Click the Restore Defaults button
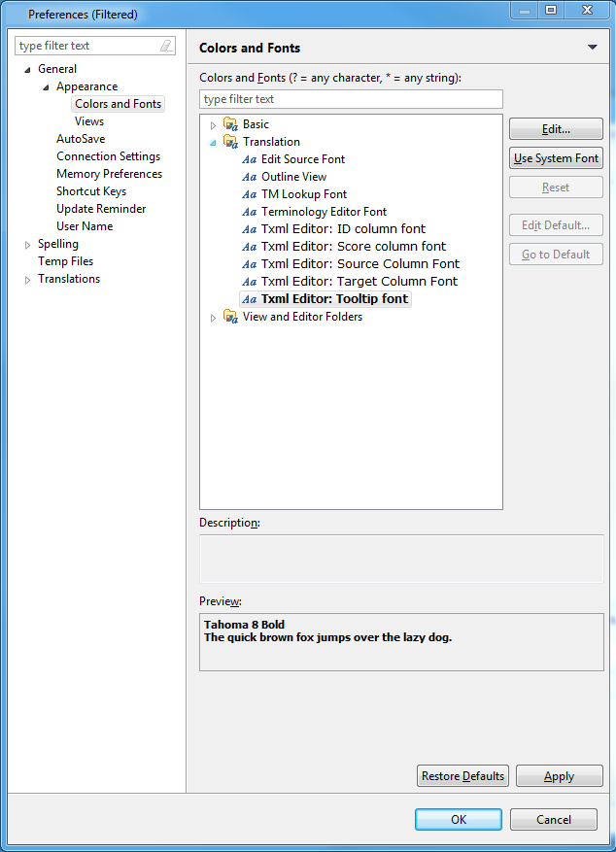 462,776
